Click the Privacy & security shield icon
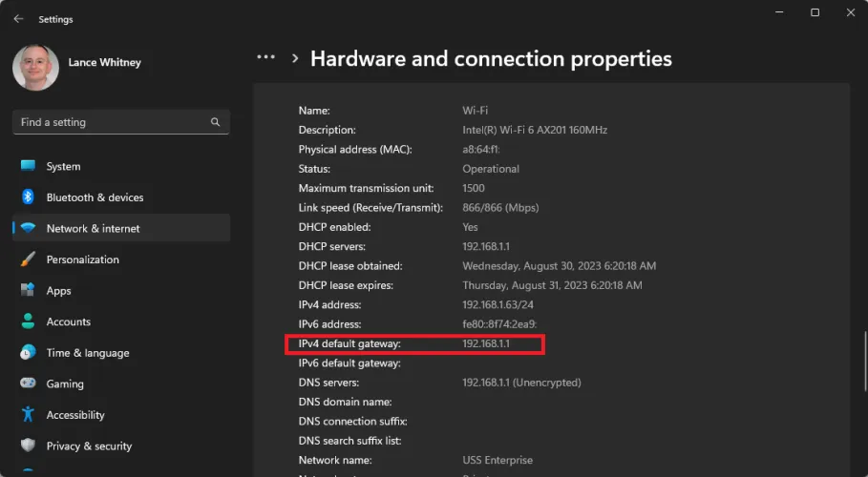Screen dimensions: 868x477 [x=28, y=446]
